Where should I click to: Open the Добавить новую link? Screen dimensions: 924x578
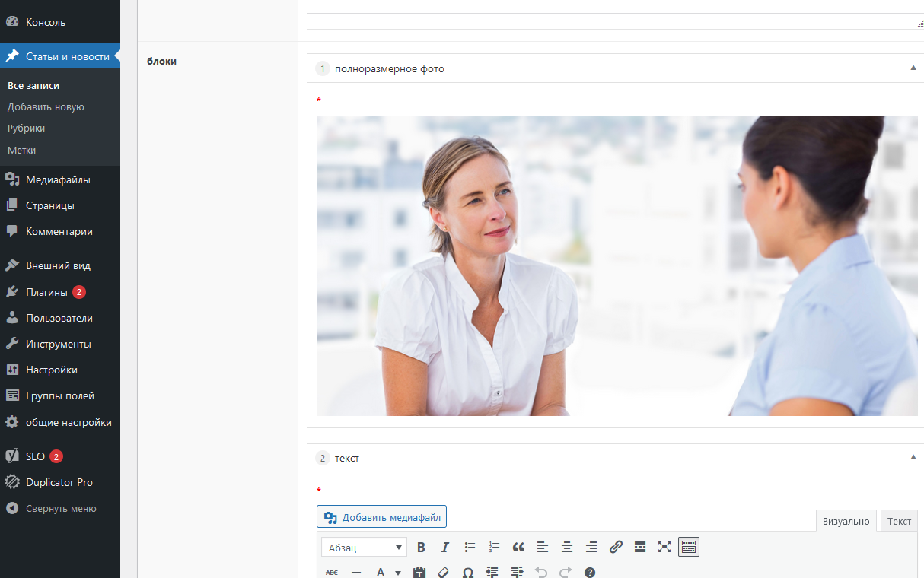pos(46,107)
